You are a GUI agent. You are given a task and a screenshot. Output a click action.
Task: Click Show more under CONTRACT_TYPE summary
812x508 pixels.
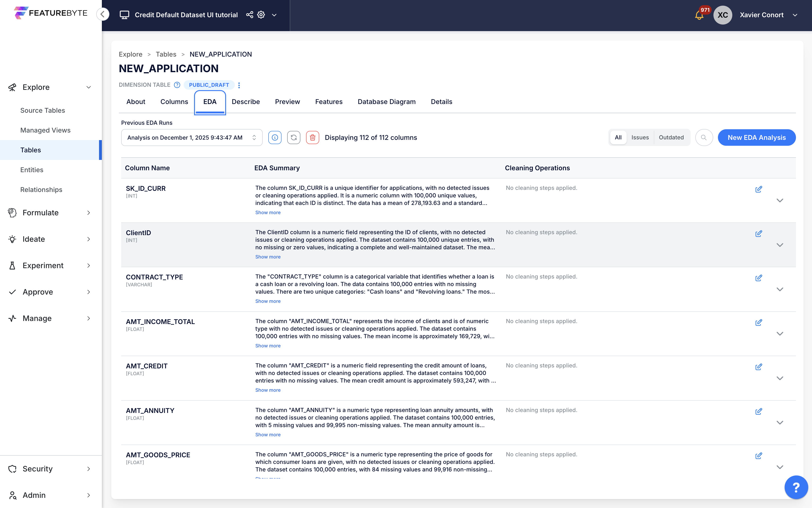[x=268, y=301]
